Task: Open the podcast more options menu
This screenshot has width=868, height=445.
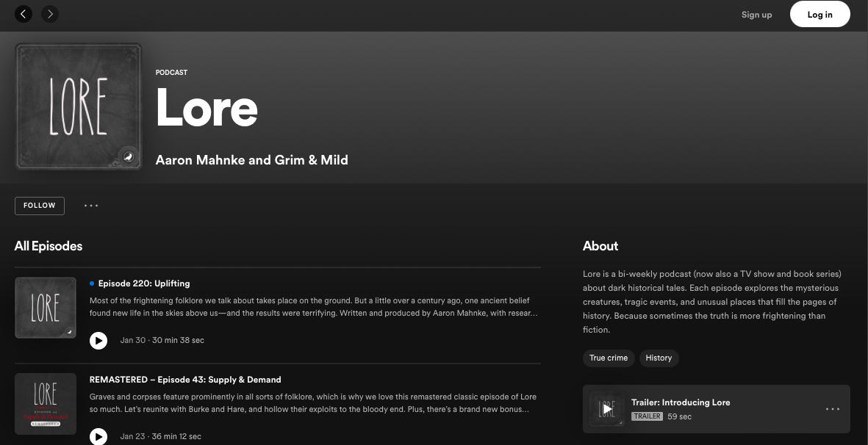Action: point(91,206)
